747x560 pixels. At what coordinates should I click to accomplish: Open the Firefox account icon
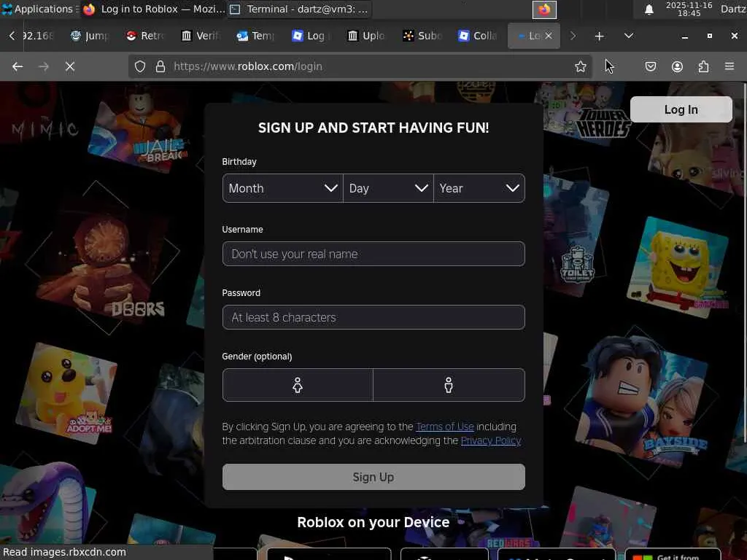pyautogui.click(x=677, y=66)
